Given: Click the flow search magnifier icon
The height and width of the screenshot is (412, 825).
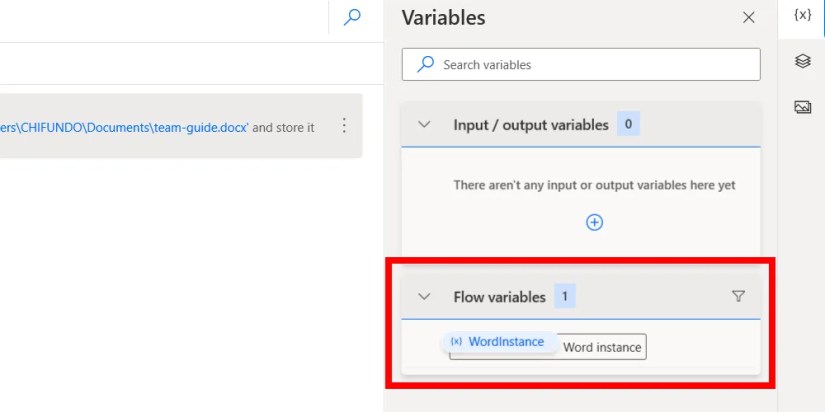Looking at the screenshot, I should [x=352, y=17].
